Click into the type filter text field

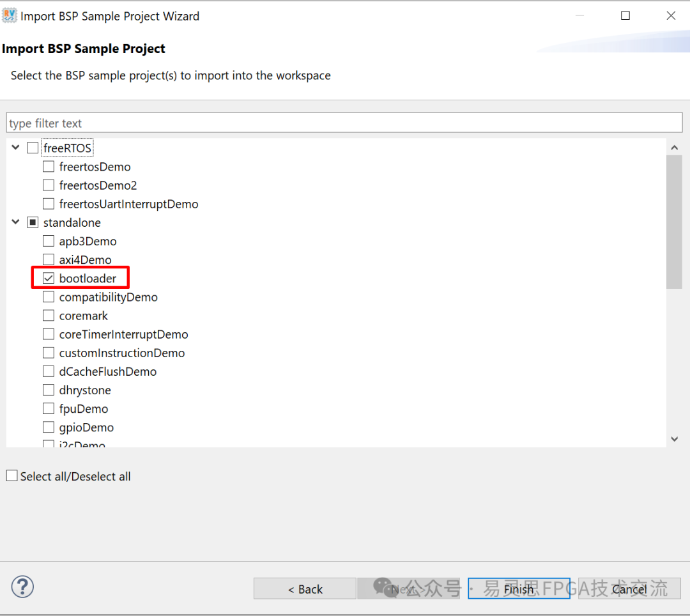coord(344,123)
